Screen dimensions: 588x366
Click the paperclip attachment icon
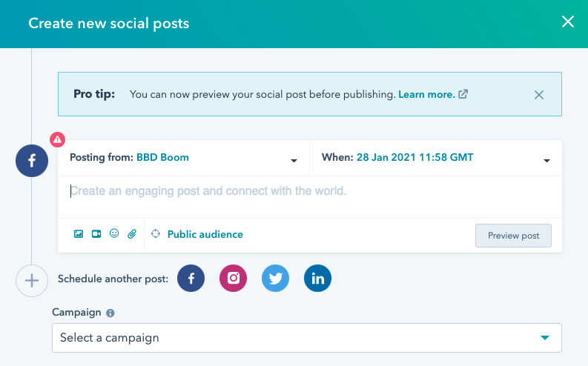pos(132,234)
